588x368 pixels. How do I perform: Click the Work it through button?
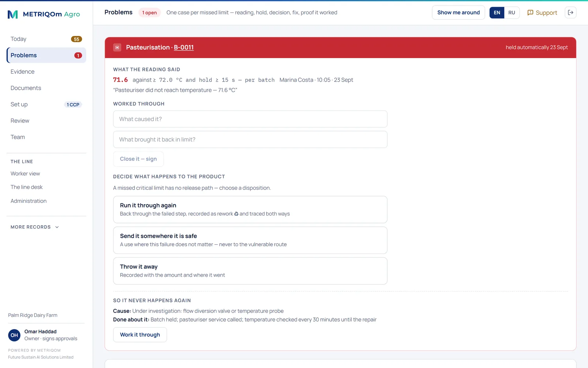point(140,335)
